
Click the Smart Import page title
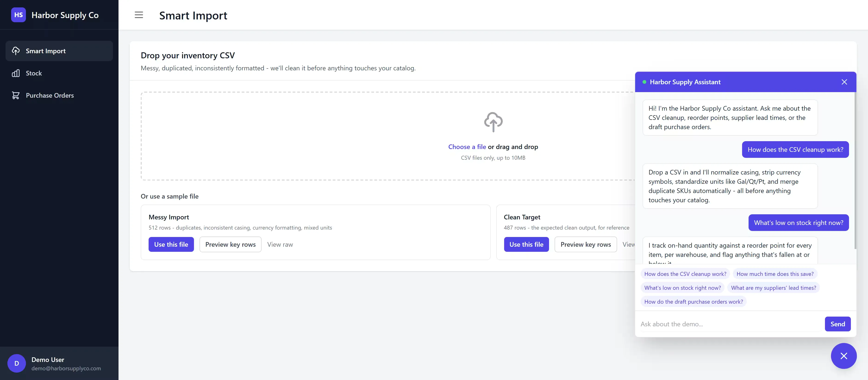(x=193, y=15)
